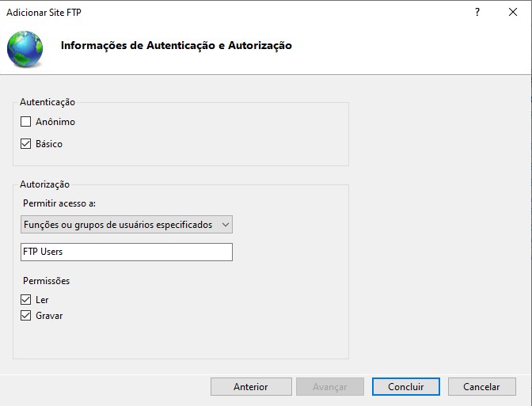Disable the Ler permission checkbox
This screenshot has height=406, width=532.
26,300
